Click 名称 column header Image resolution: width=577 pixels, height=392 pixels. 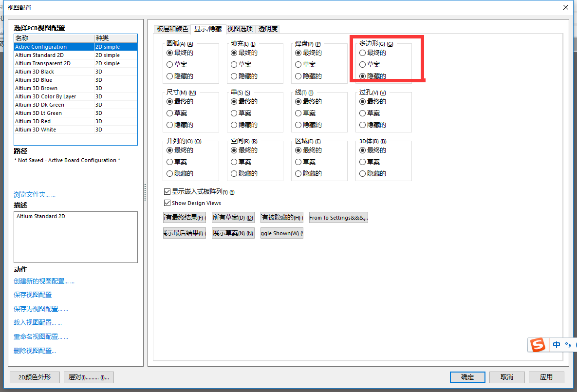point(54,38)
